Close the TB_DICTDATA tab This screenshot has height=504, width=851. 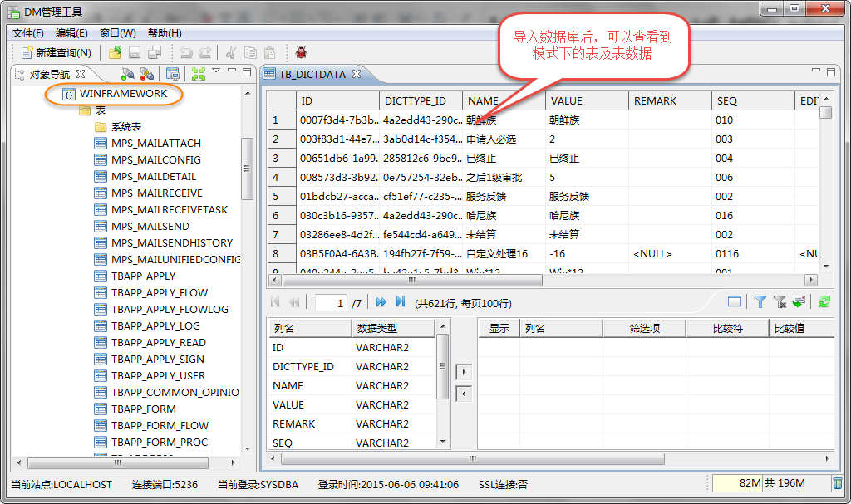point(356,73)
